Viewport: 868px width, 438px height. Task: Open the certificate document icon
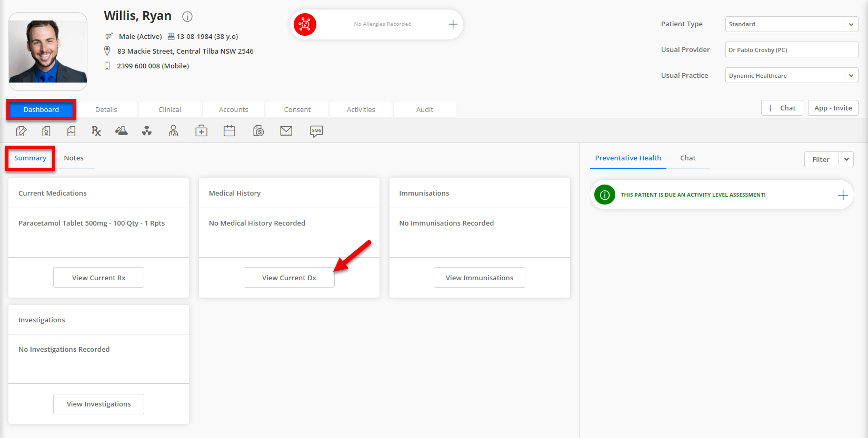point(46,131)
